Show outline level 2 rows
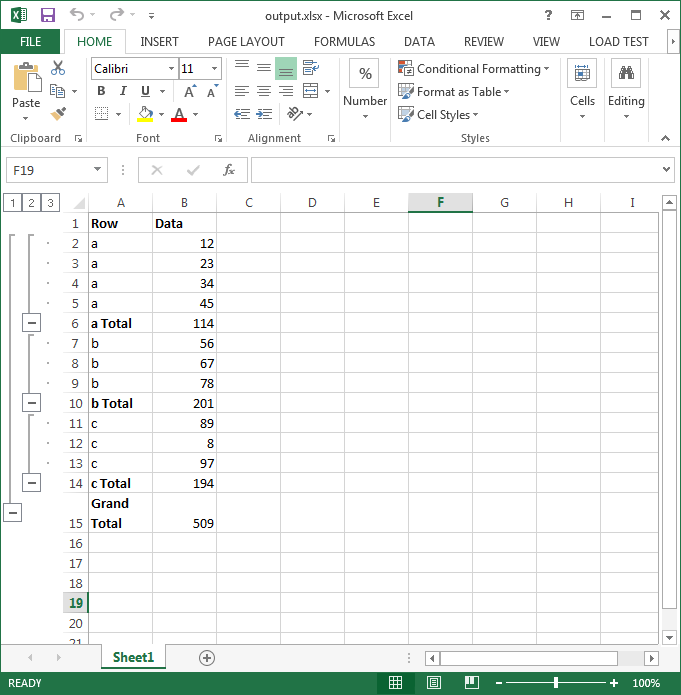681x695 pixels. [x=31, y=203]
